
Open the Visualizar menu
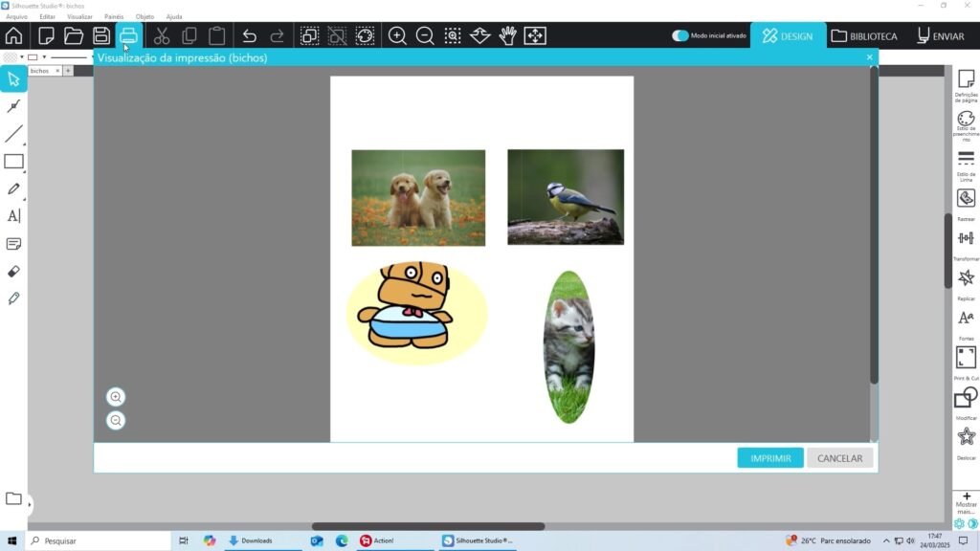click(79, 17)
